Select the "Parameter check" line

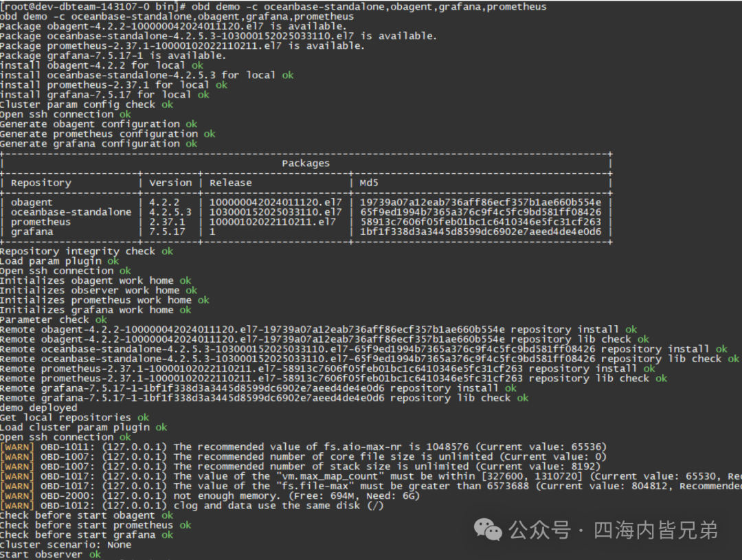coord(54,320)
